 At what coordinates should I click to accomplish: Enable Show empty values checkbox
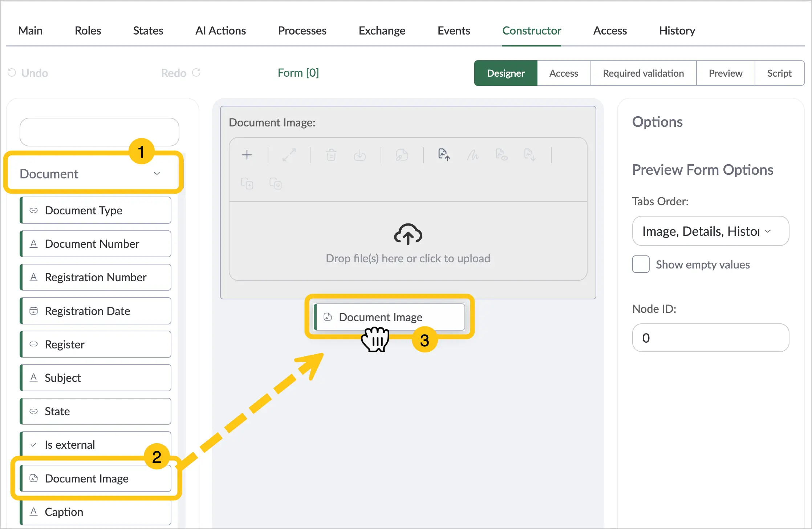pos(641,264)
